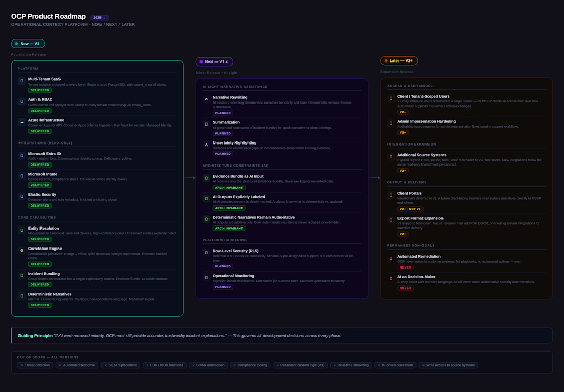Click the Additional Source Systems icon
This screenshot has width=564, height=392.
pyautogui.click(x=391, y=157)
